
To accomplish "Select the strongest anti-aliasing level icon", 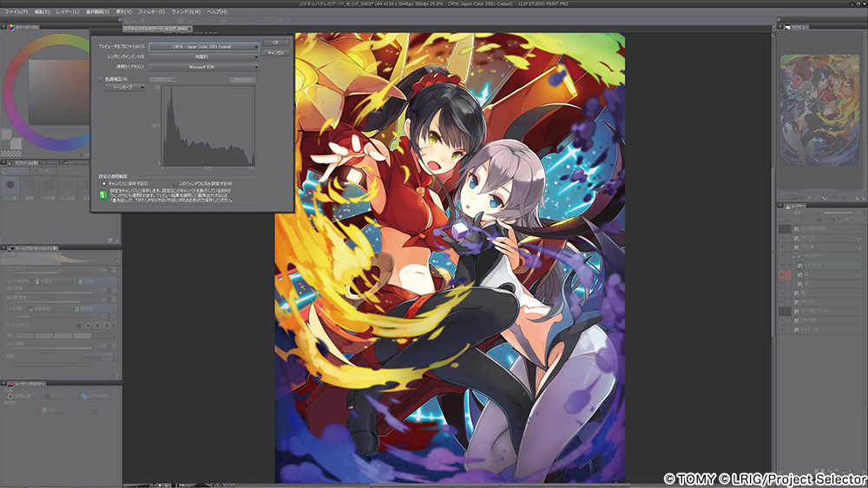I will point(108,325).
